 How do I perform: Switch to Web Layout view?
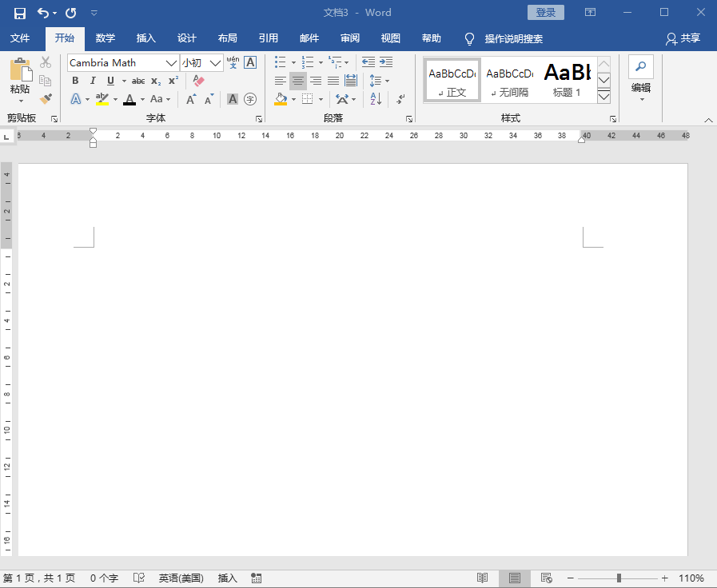[x=547, y=578]
